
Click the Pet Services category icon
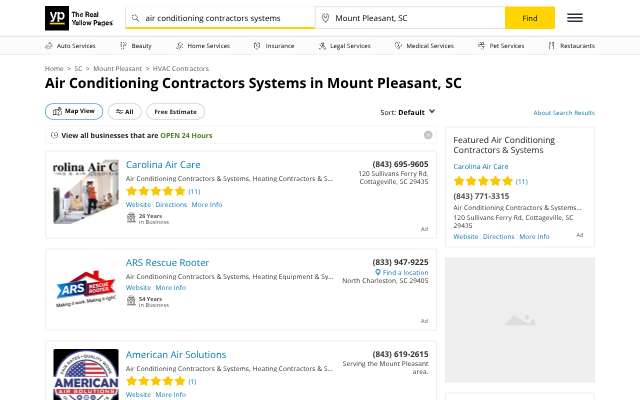482,46
